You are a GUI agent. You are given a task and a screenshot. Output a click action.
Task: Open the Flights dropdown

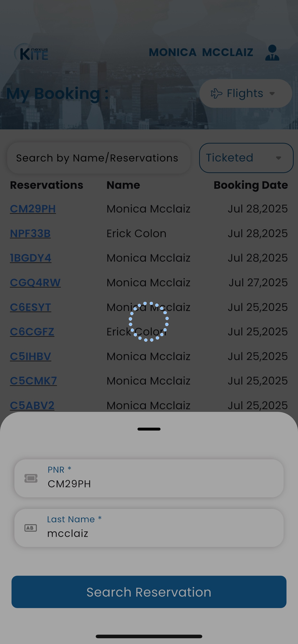tap(245, 93)
